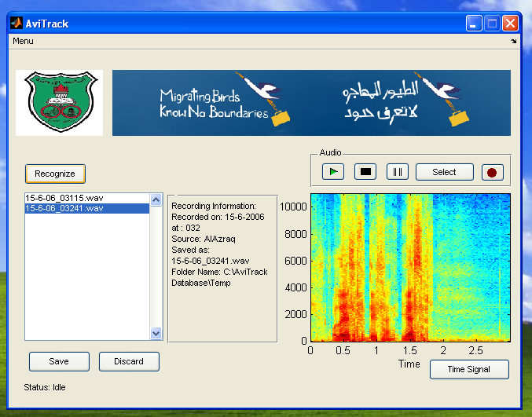The image size is (532, 417).
Task: Click the file list scroll up arrow
Action: point(156,199)
